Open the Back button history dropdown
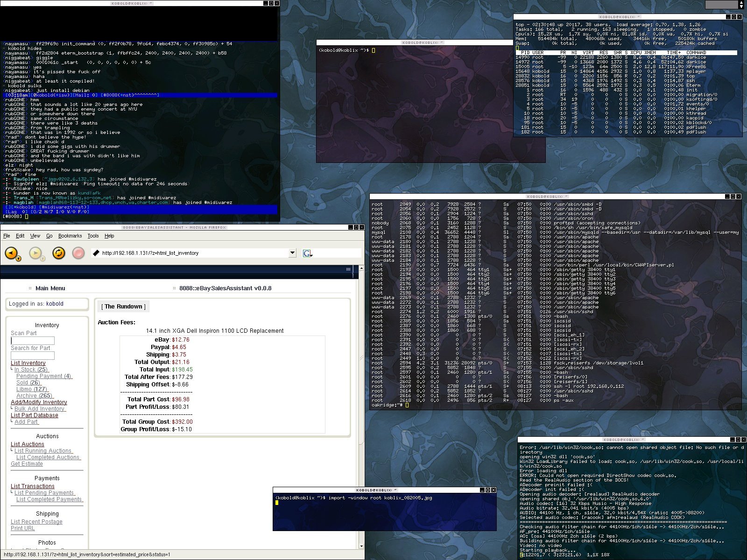This screenshot has width=747, height=560. tap(18, 259)
